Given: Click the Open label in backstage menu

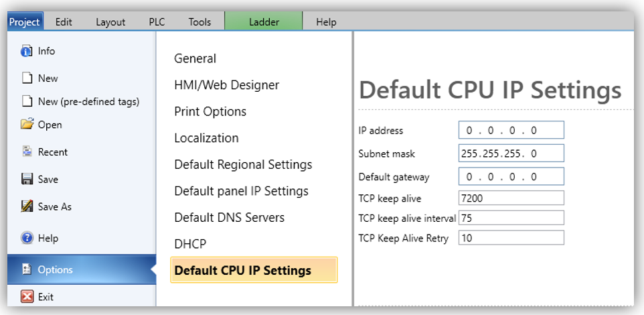Looking at the screenshot, I should (x=50, y=125).
